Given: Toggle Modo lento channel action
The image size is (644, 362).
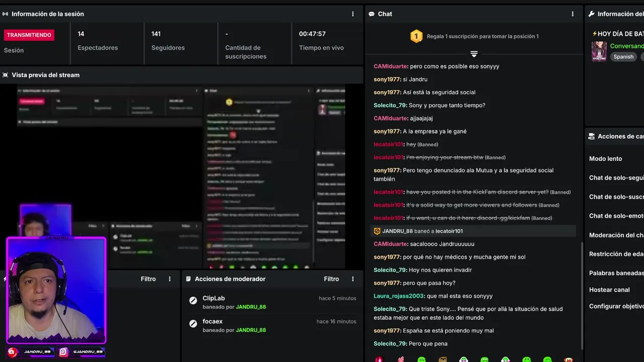Looking at the screenshot, I should tap(606, 159).
